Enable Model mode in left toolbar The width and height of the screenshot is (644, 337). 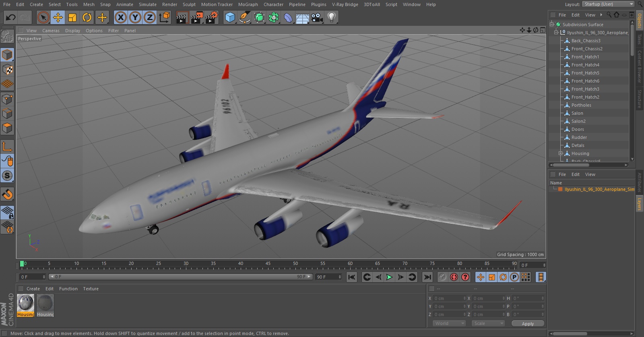tap(7, 55)
